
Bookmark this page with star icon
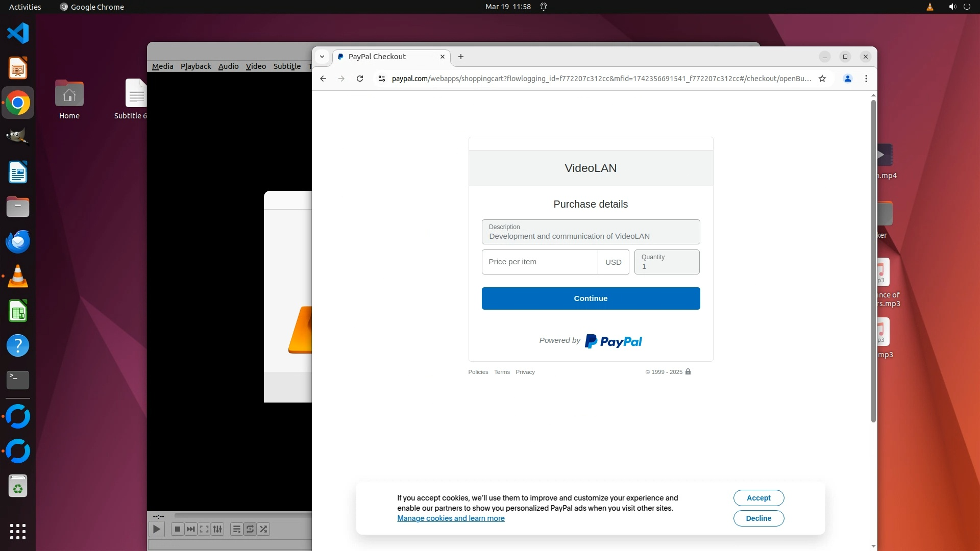822,79
